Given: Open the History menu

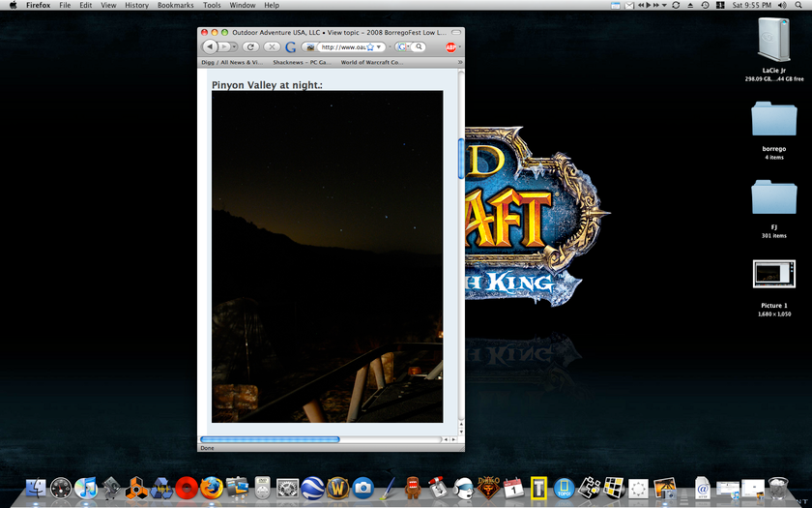Looking at the screenshot, I should 136,5.
